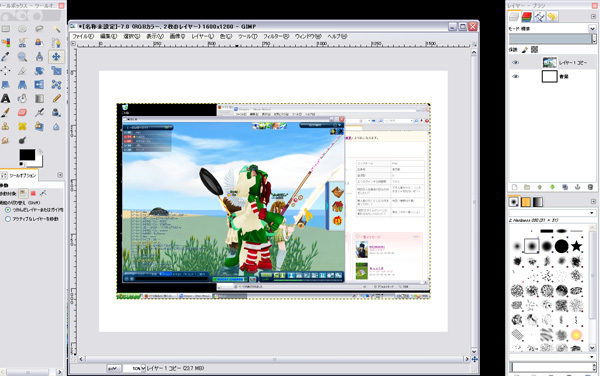Select the Heal tool

(x=22, y=126)
